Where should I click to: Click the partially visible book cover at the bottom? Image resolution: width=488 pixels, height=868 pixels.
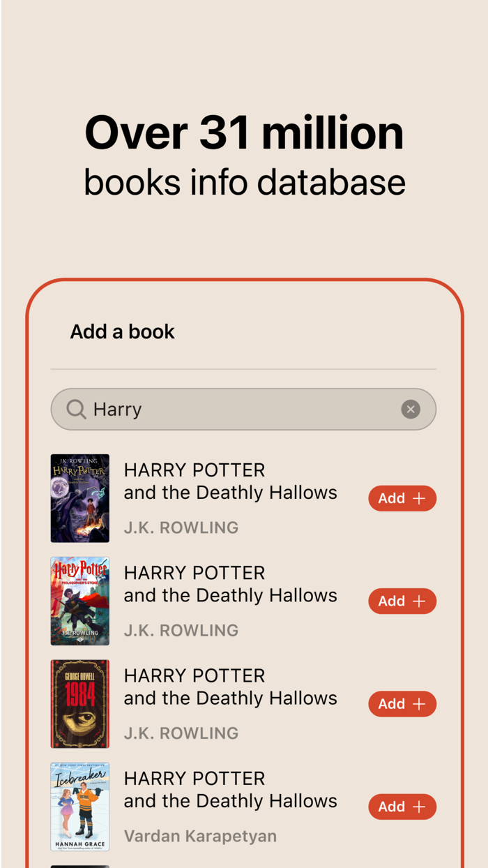click(79, 866)
